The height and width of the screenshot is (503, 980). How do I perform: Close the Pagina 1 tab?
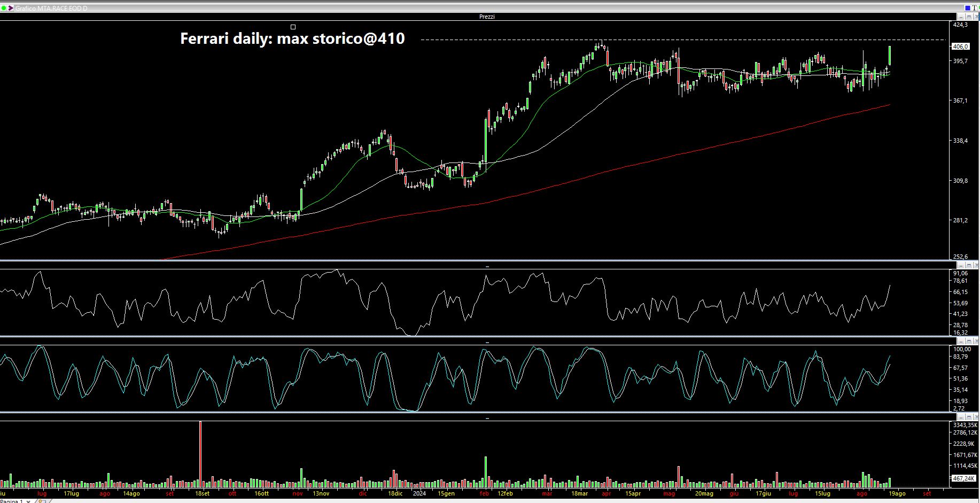point(29,501)
